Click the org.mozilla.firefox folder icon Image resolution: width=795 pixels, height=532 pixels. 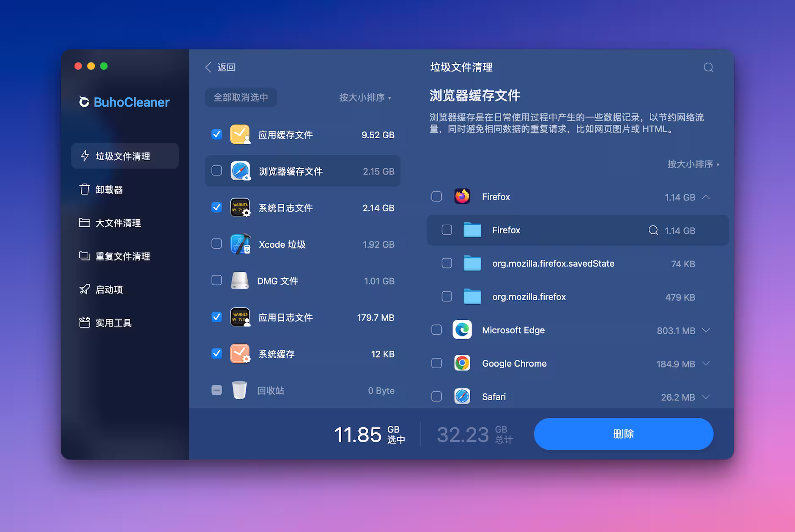point(472,296)
